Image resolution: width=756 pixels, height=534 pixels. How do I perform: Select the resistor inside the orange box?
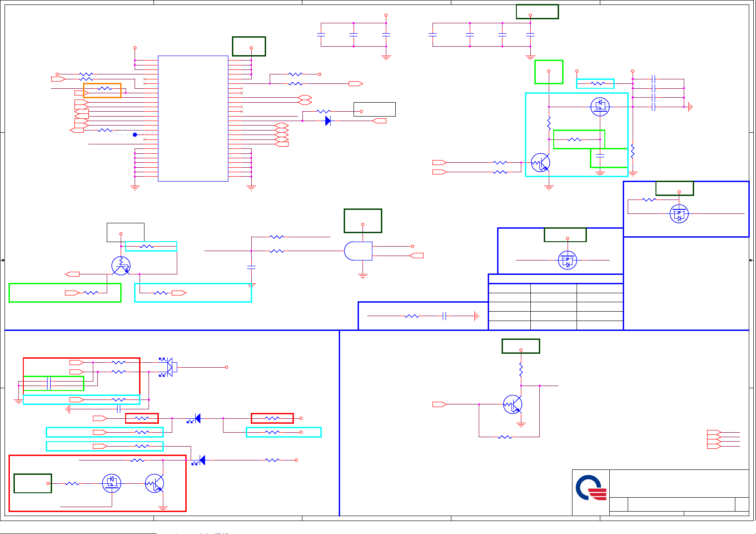click(x=105, y=88)
